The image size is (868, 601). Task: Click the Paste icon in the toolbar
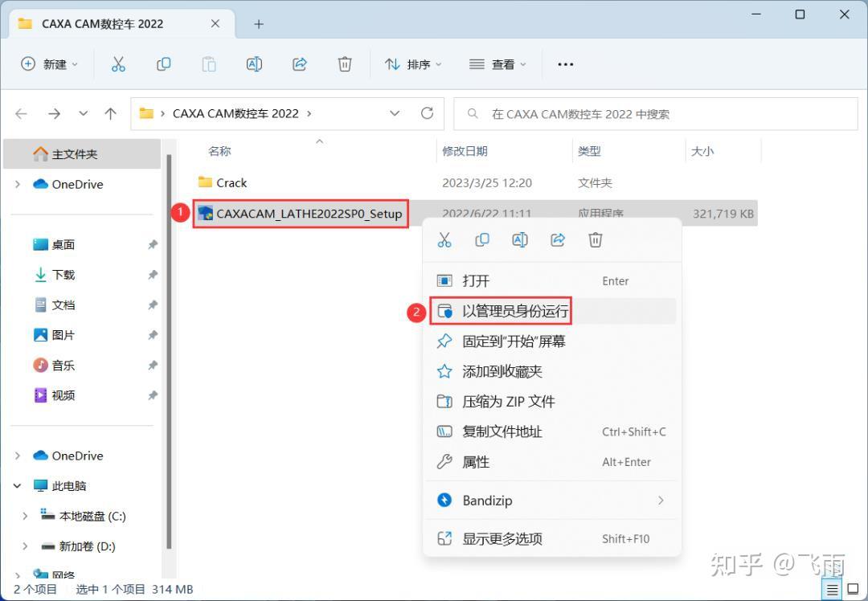tap(208, 63)
